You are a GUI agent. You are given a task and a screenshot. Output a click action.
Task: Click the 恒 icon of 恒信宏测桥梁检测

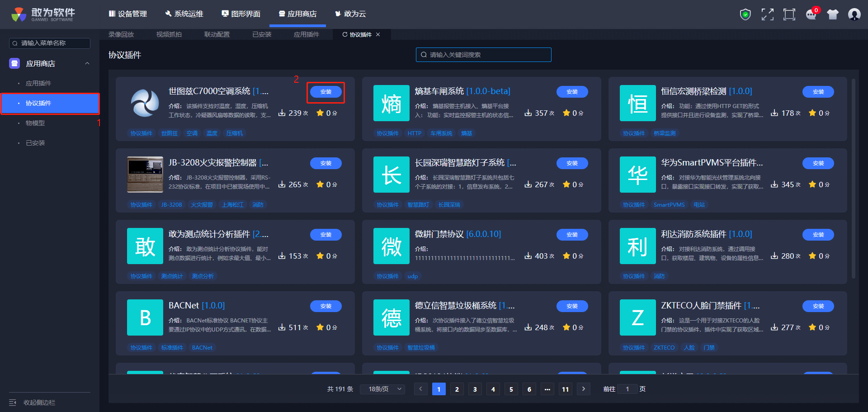637,103
